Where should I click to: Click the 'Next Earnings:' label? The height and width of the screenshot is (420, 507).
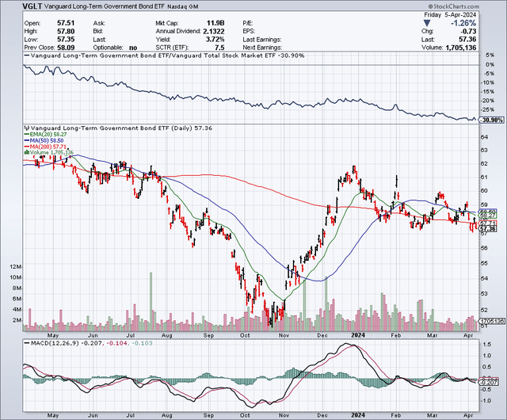tap(262, 48)
